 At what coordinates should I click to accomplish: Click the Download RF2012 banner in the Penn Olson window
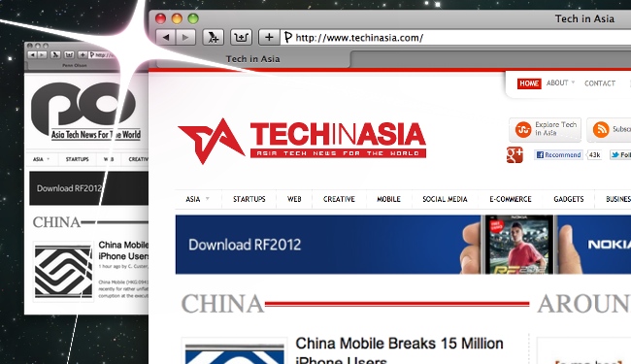(88, 188)
